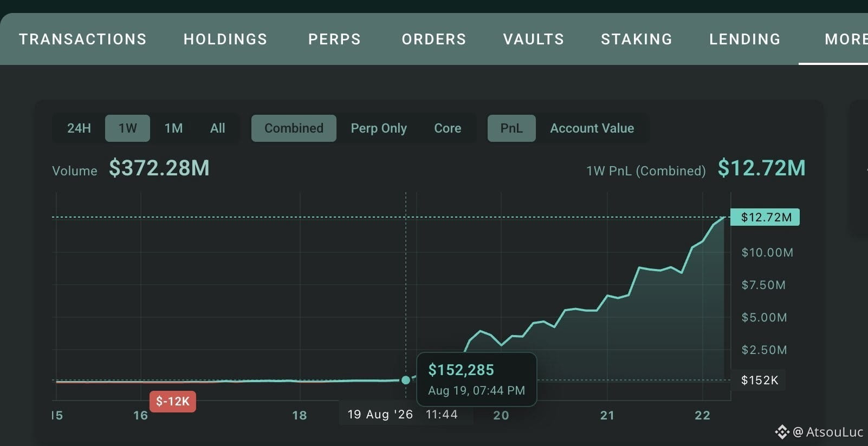Click the $152,285 data point marker

pyautogui.click(x=406, y=380)
